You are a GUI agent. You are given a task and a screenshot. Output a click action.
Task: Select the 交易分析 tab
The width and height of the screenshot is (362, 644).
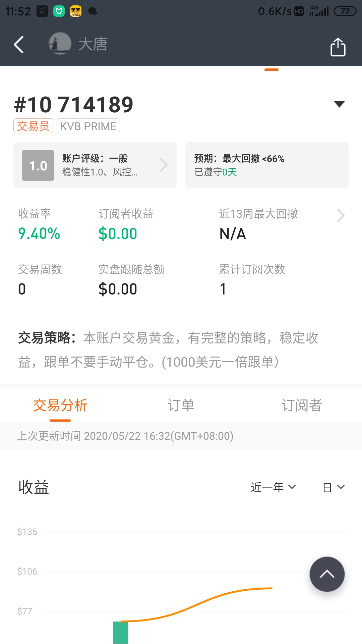point(60,405)
